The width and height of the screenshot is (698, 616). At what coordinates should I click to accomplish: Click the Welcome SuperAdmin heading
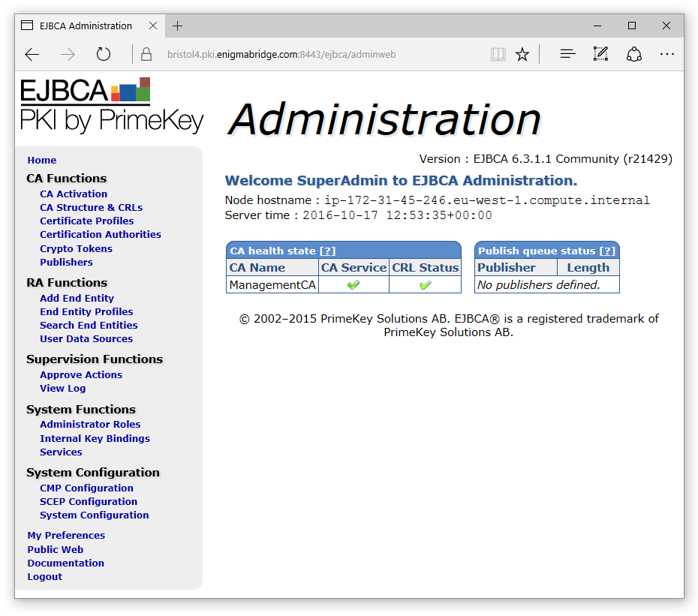coord(401,181)
